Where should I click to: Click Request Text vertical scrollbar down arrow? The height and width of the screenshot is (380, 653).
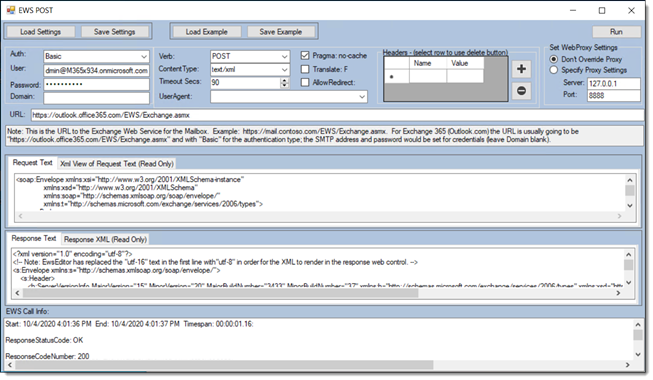click(x=630, y=205)
